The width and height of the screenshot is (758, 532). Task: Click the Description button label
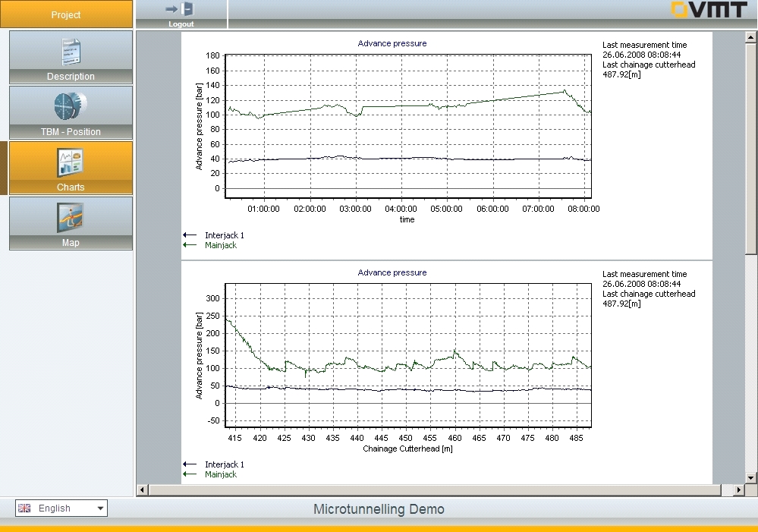pyautogui.click(x=71, y=77)
